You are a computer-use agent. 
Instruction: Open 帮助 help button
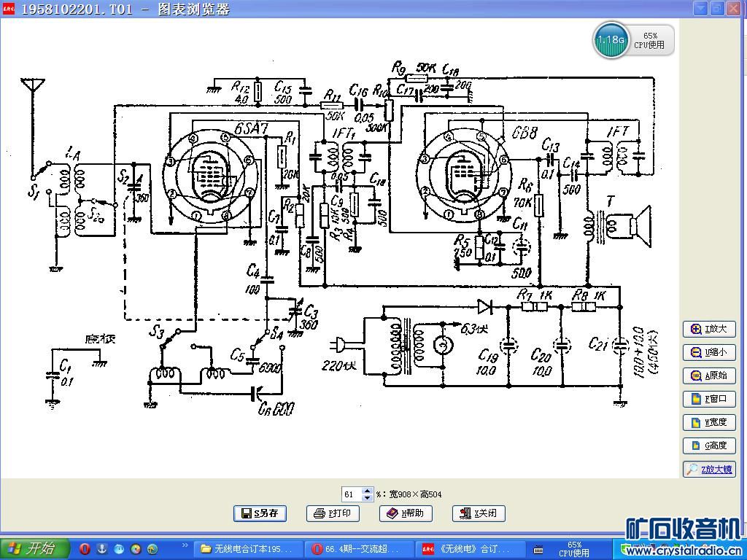(x=406, y=513)
